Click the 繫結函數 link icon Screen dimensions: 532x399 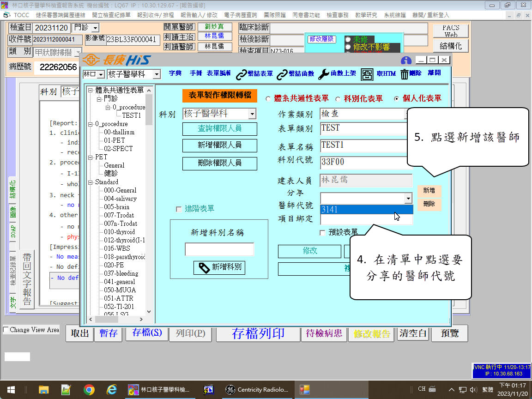282,74
